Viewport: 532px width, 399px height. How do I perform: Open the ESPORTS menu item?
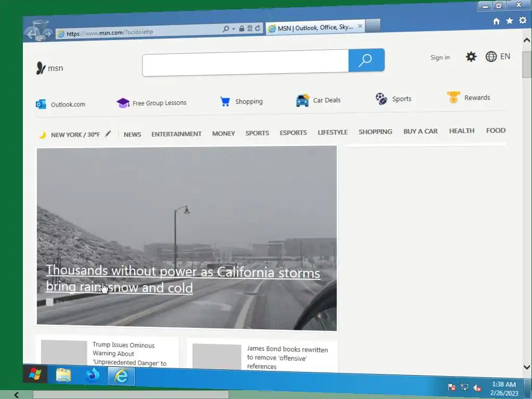click(293, 132)
